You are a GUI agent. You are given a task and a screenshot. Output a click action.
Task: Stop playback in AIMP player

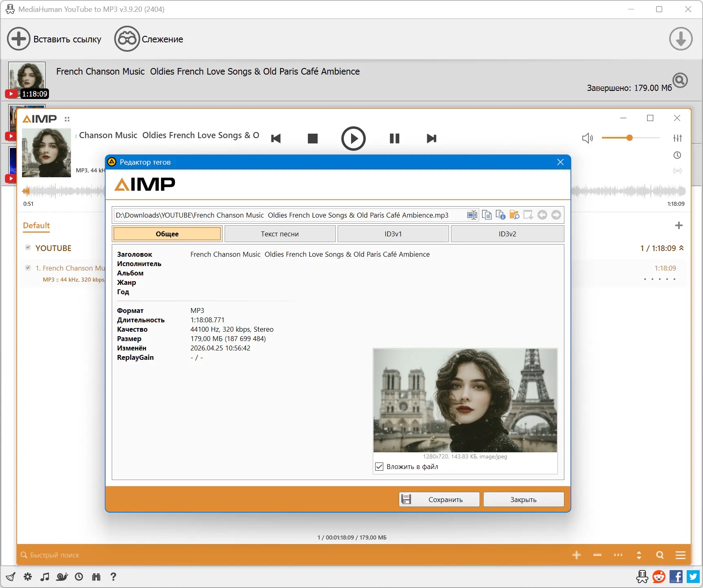point(312,139)
